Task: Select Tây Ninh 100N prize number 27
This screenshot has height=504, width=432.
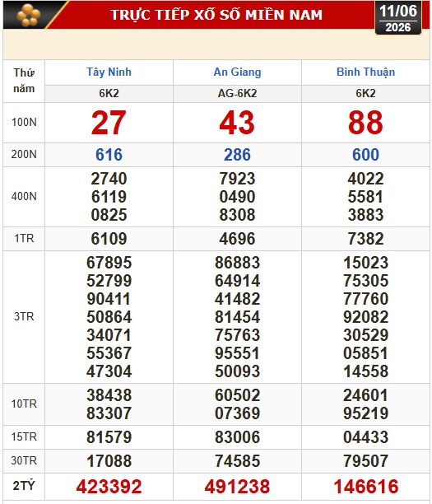Action: pyautogui.click(x=109, y=123)
